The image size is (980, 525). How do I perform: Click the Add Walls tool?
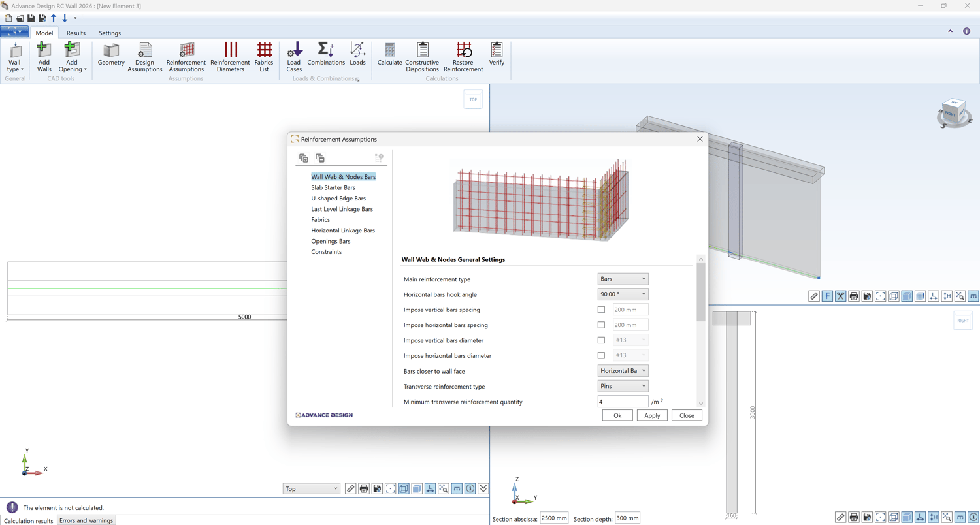coord(44,57)
